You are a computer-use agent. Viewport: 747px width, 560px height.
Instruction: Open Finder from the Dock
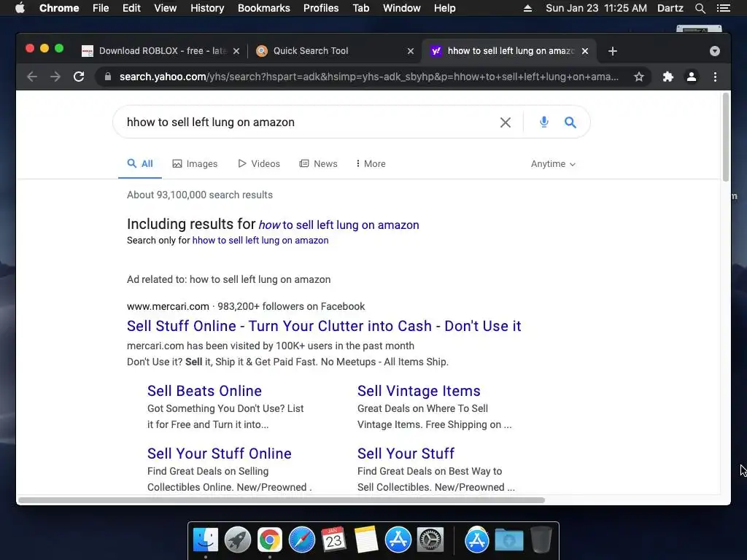point(206,540)
